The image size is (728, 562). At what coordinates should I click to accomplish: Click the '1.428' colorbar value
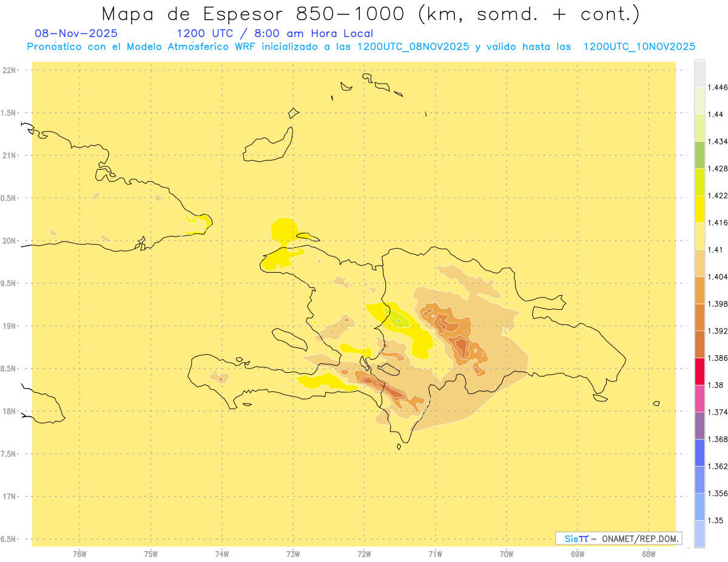(x=718, y=169)
